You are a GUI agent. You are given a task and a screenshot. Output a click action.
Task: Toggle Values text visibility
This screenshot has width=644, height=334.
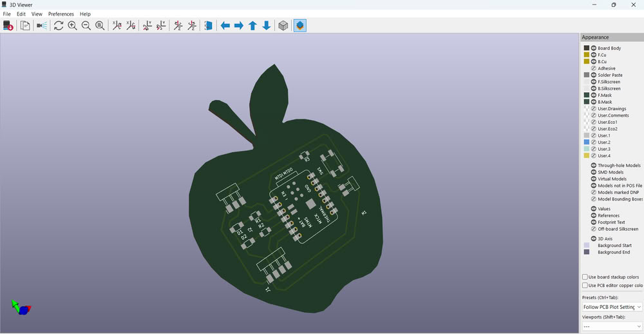point(594,208)
